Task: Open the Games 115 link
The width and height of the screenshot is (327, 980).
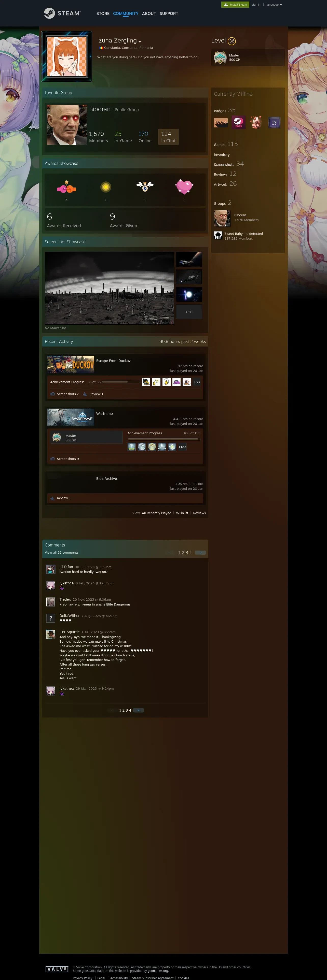Action: coord(226,144)
